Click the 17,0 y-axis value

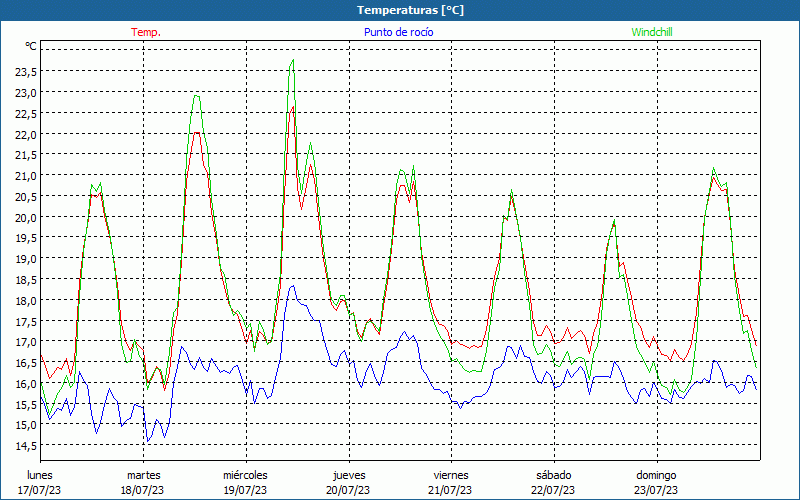(x=26, y=342)
